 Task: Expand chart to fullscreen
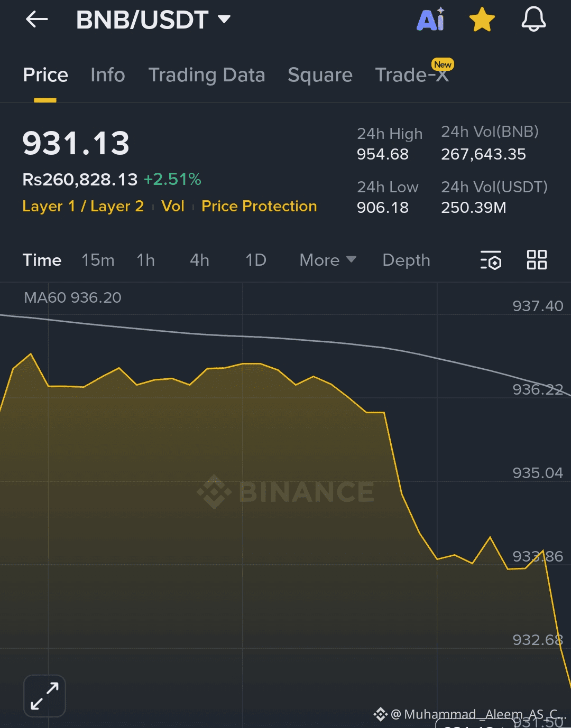pyautogui.click(x=44, y=696)
